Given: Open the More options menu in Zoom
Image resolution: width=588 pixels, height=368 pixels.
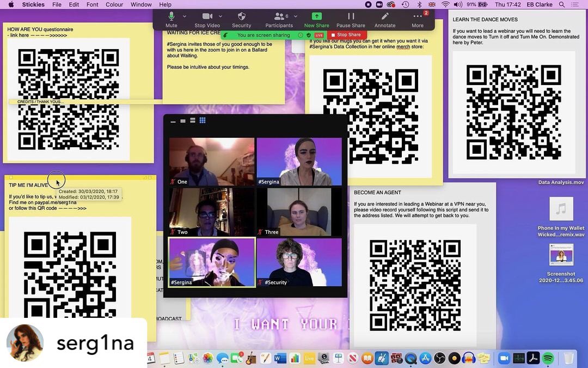Looking at the screenshot, I should coord(418,20).
